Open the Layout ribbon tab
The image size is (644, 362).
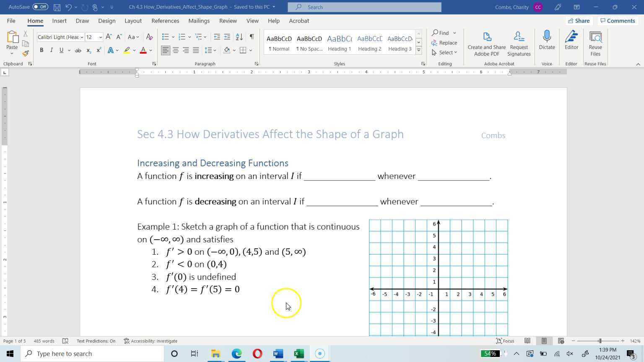tap(133, 21)
